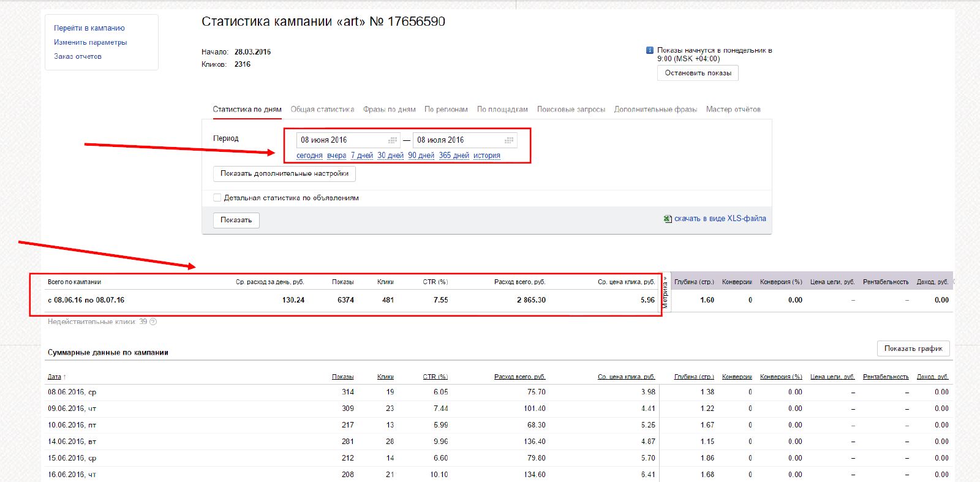980x482 pixels.
Task: Click spend value 136.40 for 14.06.2016
Action: 534,442
